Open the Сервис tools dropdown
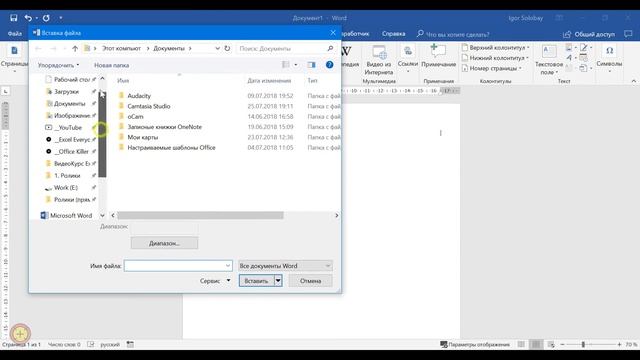Image resolution: width=640 pixels, height=360 pixels. click(215, 281)
